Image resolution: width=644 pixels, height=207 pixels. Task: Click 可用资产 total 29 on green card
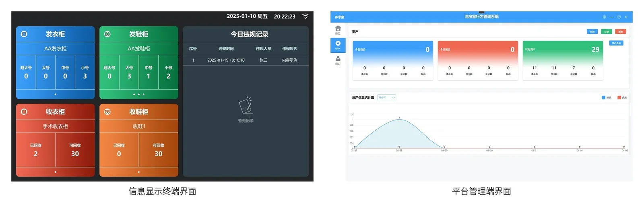tap(595, 50)
